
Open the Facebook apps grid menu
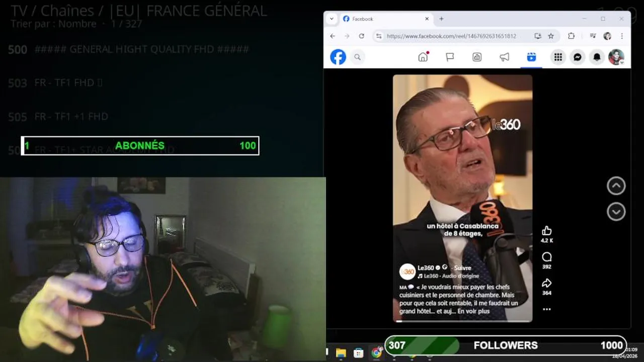pos(558,57)
